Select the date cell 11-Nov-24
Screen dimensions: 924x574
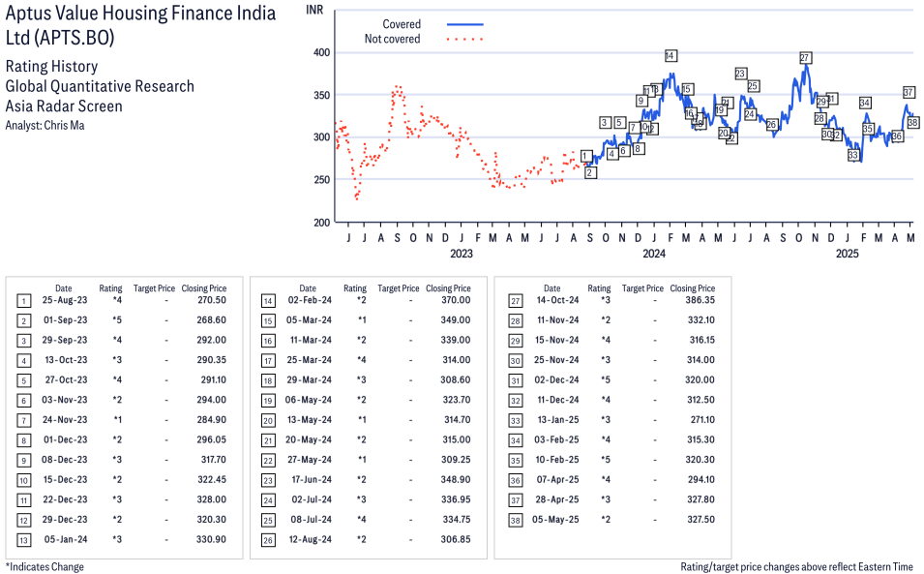(558, 320)
